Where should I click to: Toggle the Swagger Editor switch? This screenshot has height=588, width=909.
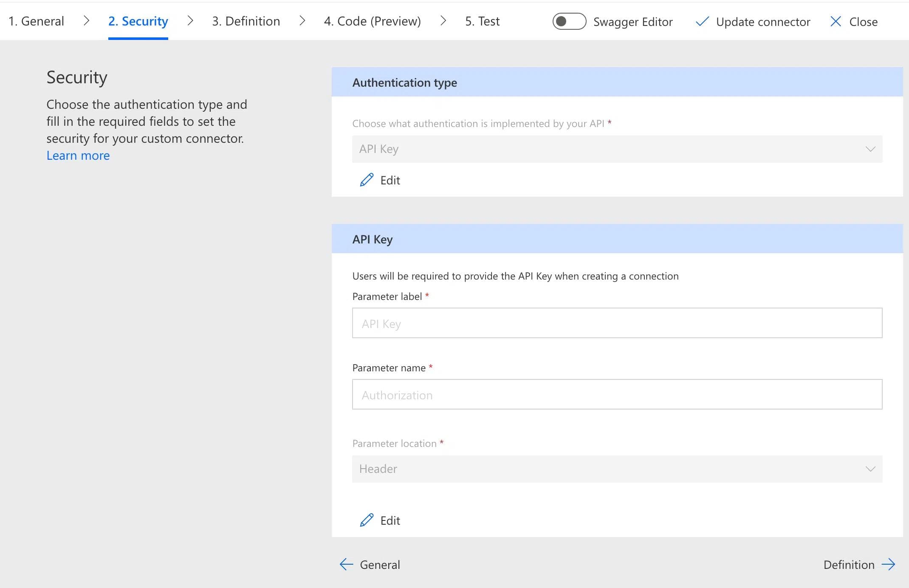point(569,22)
